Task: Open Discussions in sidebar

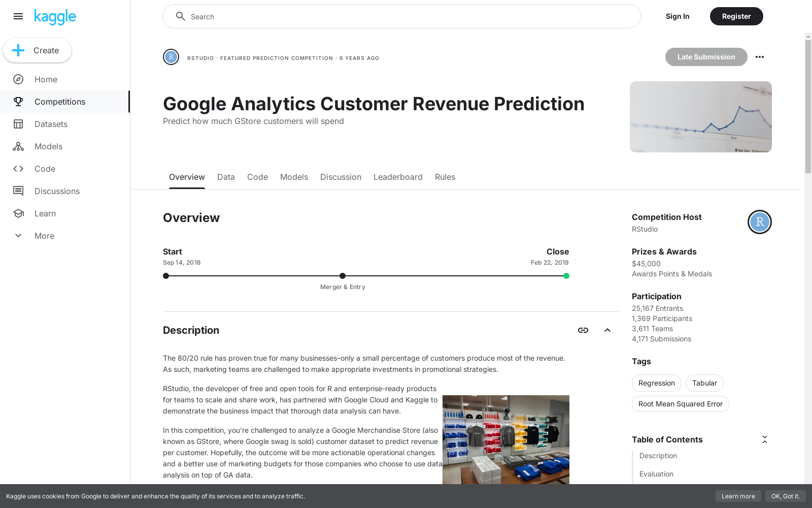Action: pyautogui.click(x=65, y=191)
